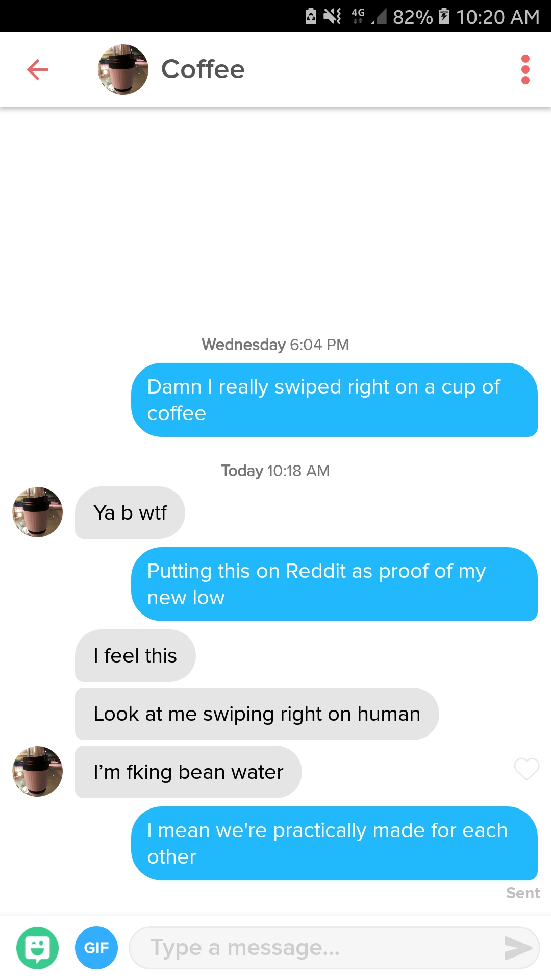
Task: Select the "practically made for each other" message
Action: tap(334, 843)
